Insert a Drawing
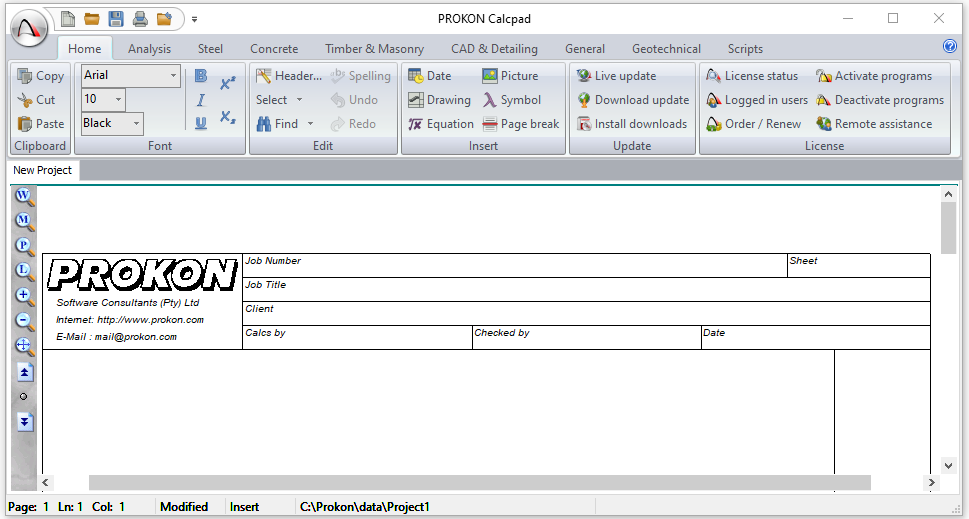The image size is (969, 519). point(439,99)
